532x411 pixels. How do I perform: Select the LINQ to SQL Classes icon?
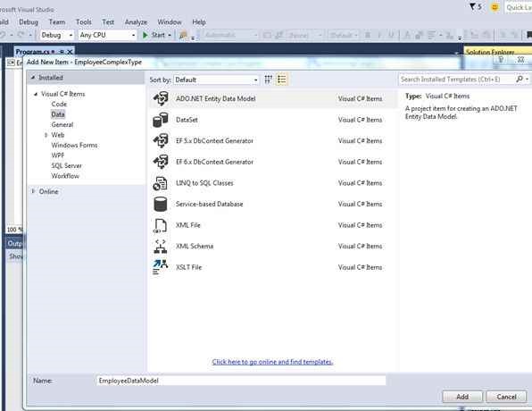(161, 183)
